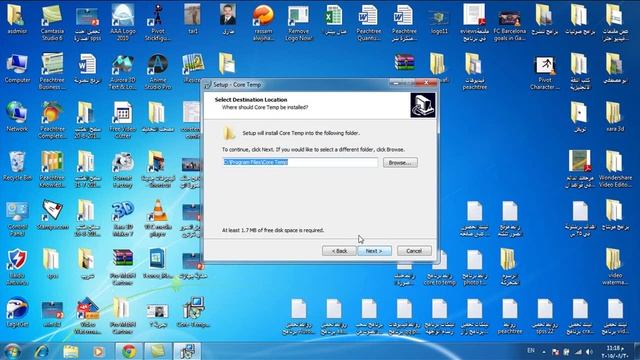Image resolution: width=640 pixels, height=360 pixels.
Task: Select the Peachtree Business shortcut
Action: tap(52, 71)
